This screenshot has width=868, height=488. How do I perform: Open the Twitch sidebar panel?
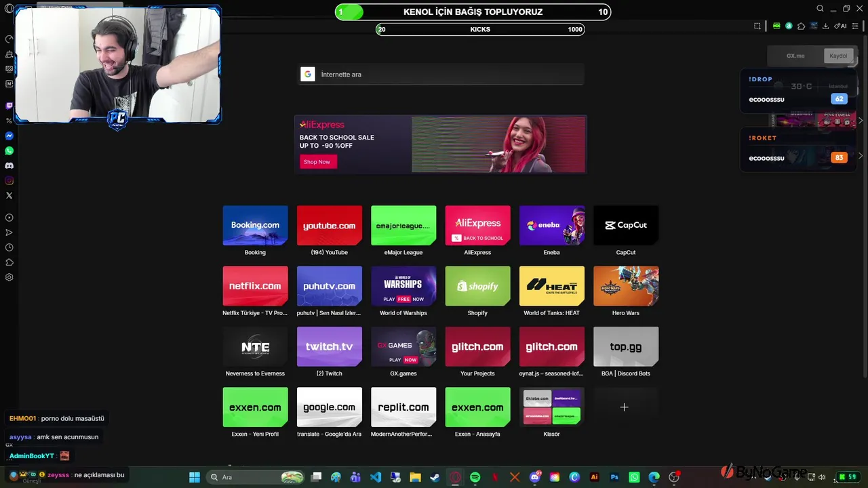(9, 106)
